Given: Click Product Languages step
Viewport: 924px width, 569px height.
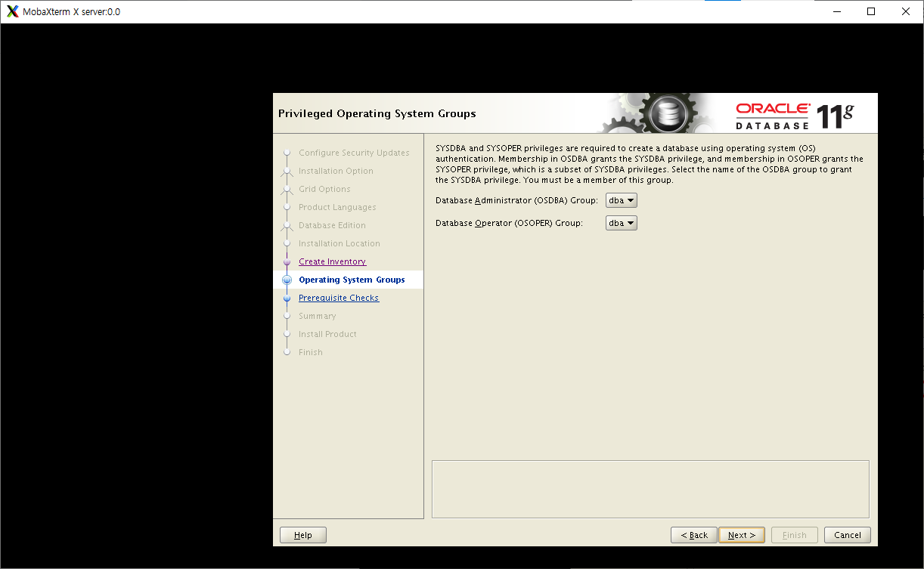Looking at the screenshot, I should pos(337,207).
